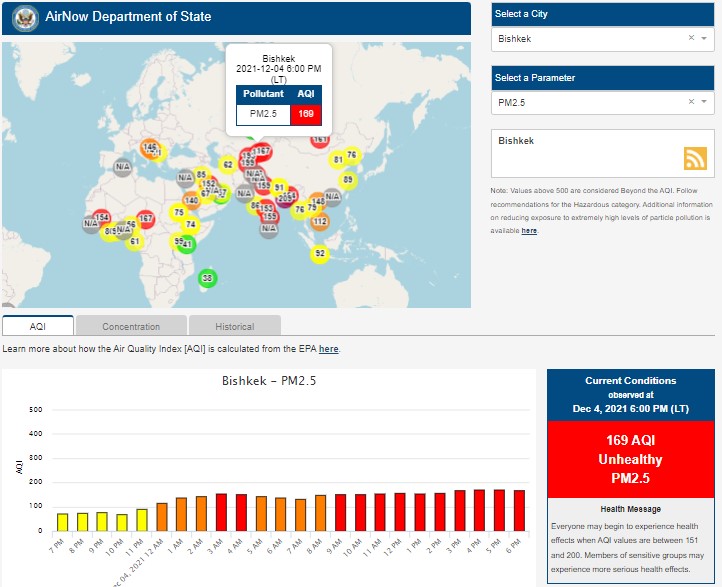
Task: Clear the PM2.5 parameter with X
Action: (690, 102)
